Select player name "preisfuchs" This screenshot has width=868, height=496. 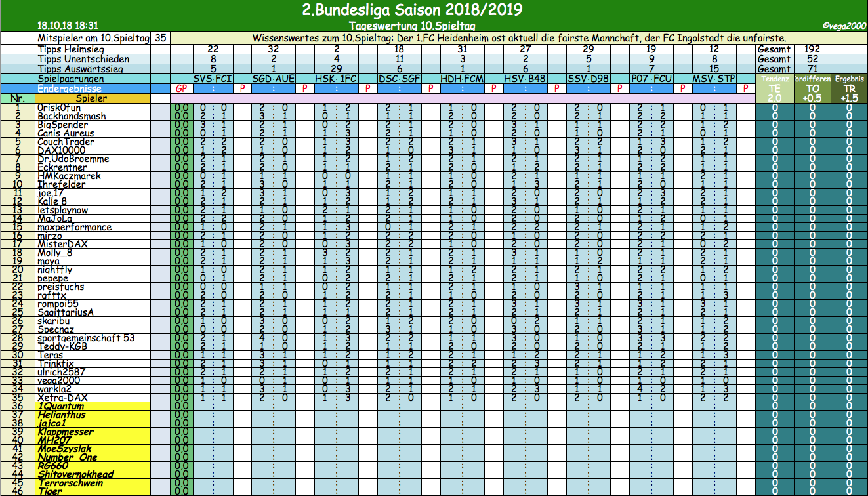62,287
